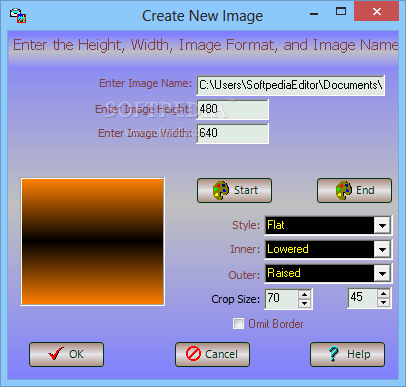Click the 'Create New Image' title text
The image size is (406, 387).
(x=203, y=16)
